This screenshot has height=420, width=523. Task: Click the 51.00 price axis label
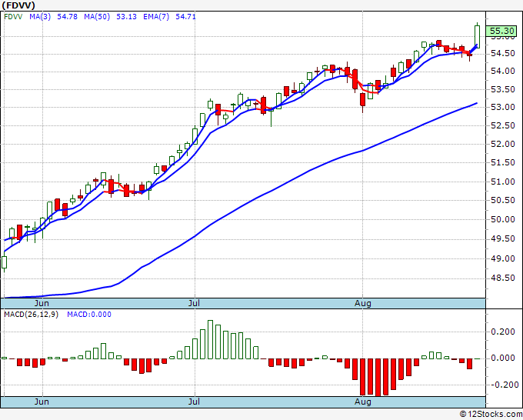pos(503,182)
